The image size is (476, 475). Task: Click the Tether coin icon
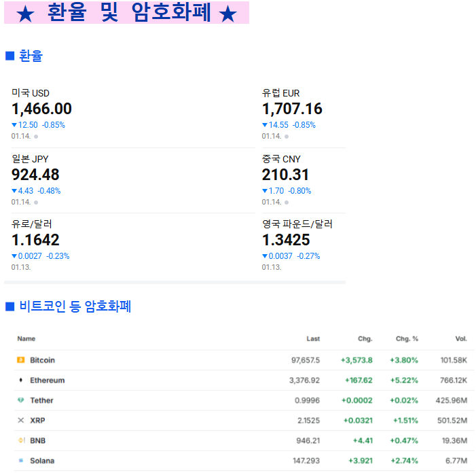[20, 400]
